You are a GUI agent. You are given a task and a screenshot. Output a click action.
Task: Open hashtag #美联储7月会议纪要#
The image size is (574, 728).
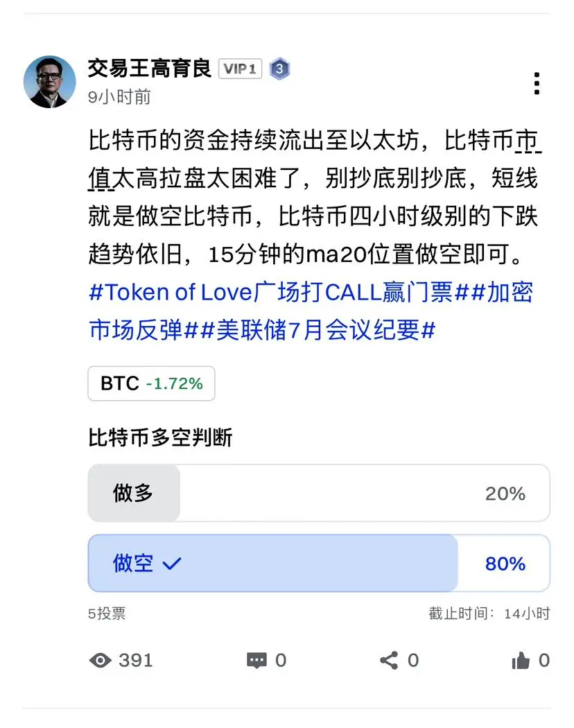[319, 331]
